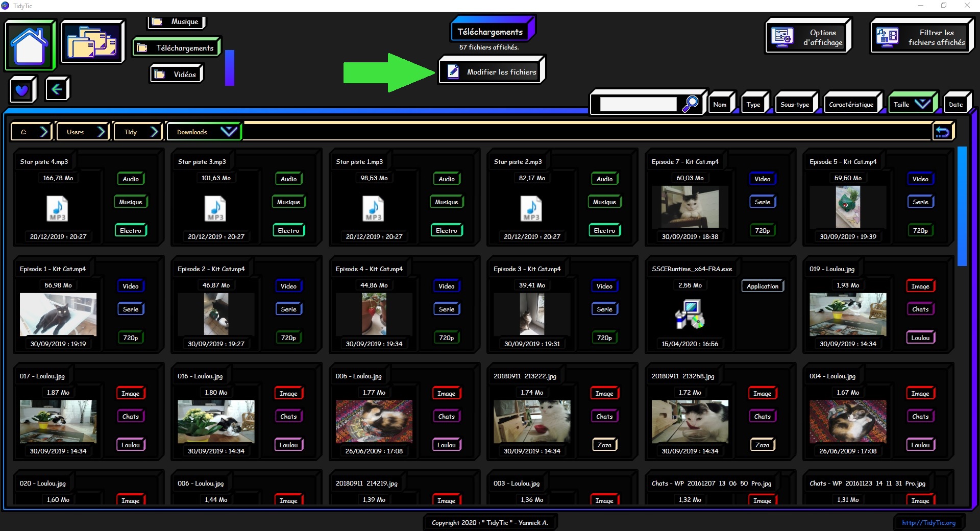Viewport: 980px width, 531px height.
Task: Open thumbnail of 016 - Loulou.jpg
Action: coord(216,421)
